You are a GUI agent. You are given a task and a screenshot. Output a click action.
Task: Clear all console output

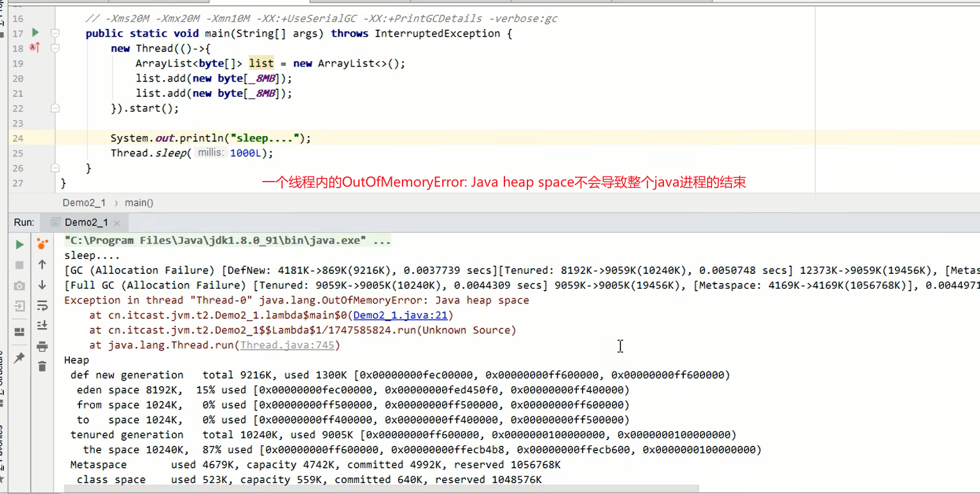(x=42, y=366)
